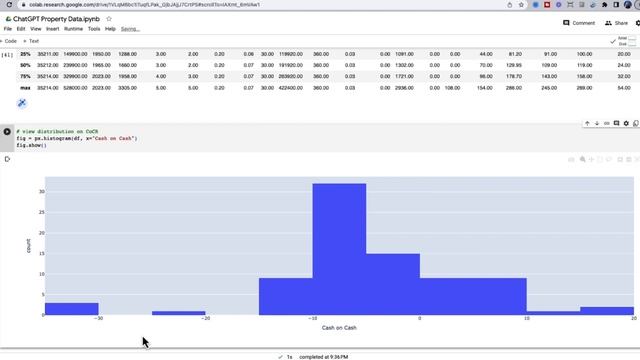
Task: Download plot as PNG camera icon
Action: click(571, 160)
